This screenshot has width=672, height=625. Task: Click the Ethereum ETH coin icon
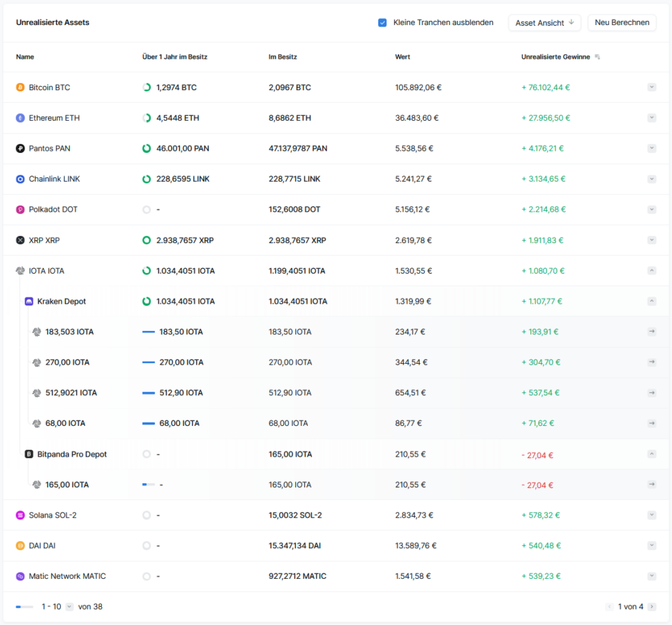coord(20,118)
